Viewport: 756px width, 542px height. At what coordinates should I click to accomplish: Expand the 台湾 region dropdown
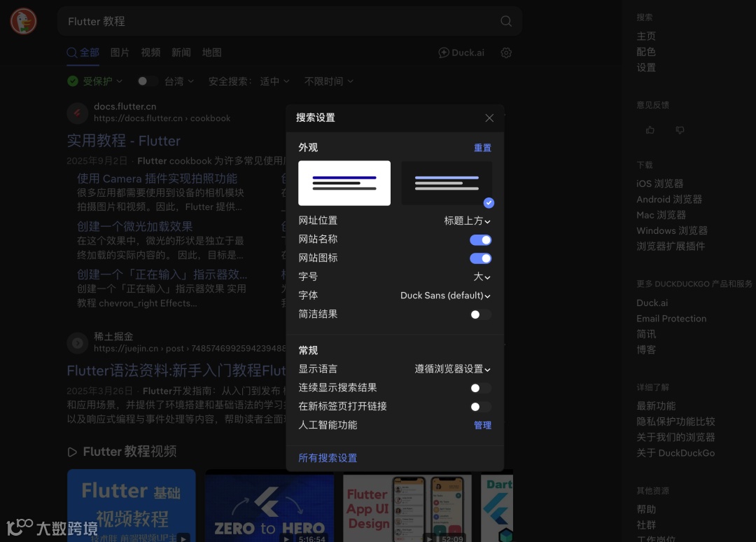pos(179,81)
